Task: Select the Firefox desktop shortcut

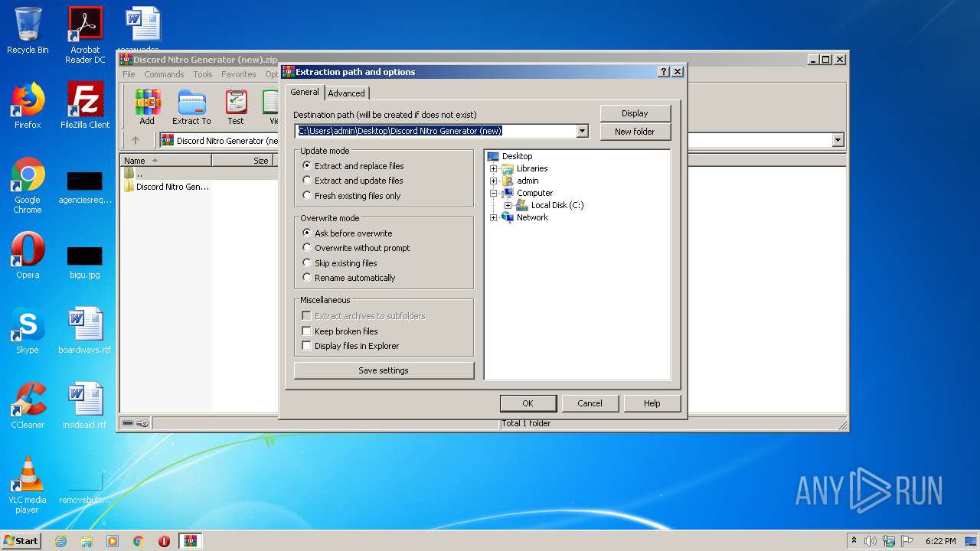Action: click(x=28, y=106)
